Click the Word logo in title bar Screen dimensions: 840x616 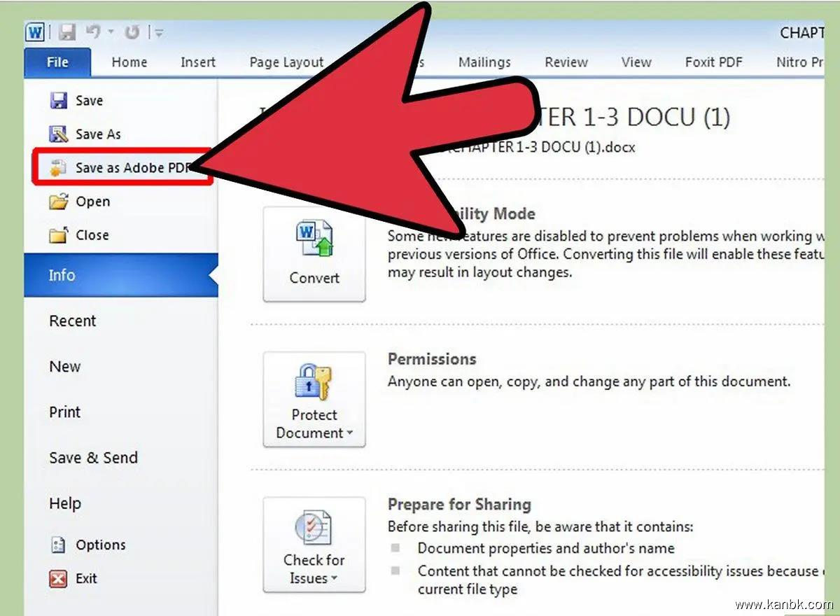(x=35, y=32)
